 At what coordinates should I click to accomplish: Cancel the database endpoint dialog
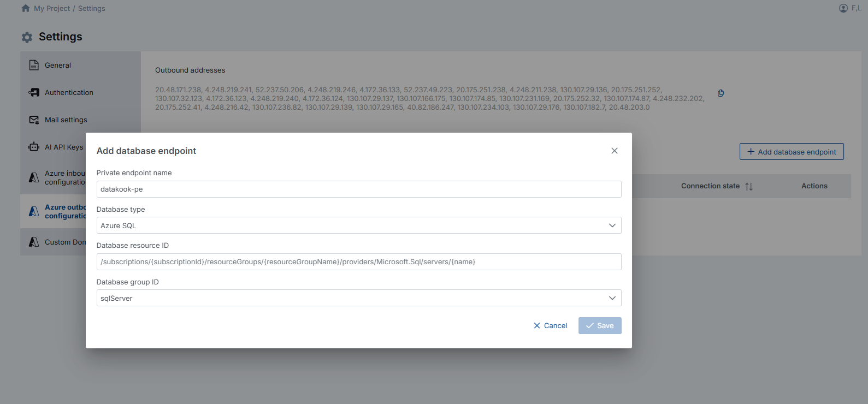[551, 325]
